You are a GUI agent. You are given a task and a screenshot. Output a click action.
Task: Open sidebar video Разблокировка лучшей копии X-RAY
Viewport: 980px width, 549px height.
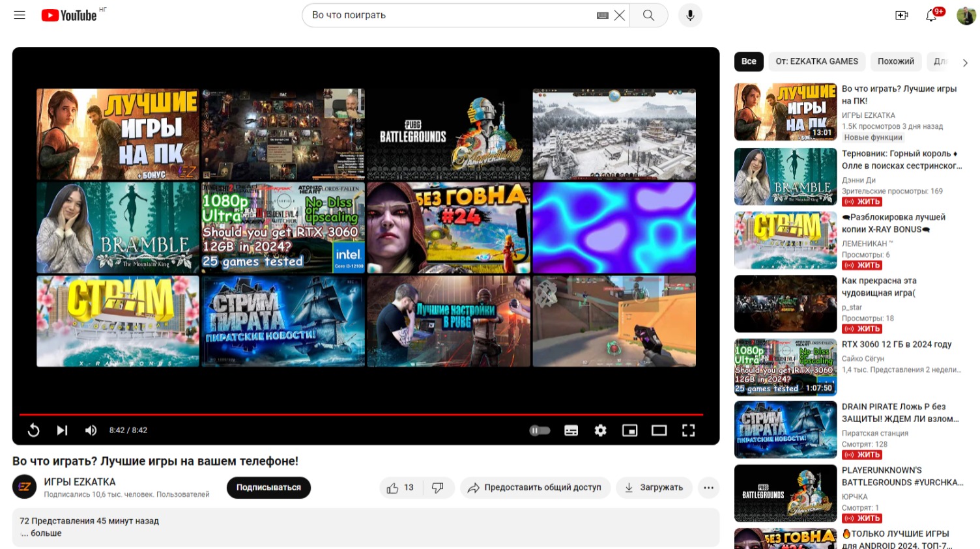point(893,223)
